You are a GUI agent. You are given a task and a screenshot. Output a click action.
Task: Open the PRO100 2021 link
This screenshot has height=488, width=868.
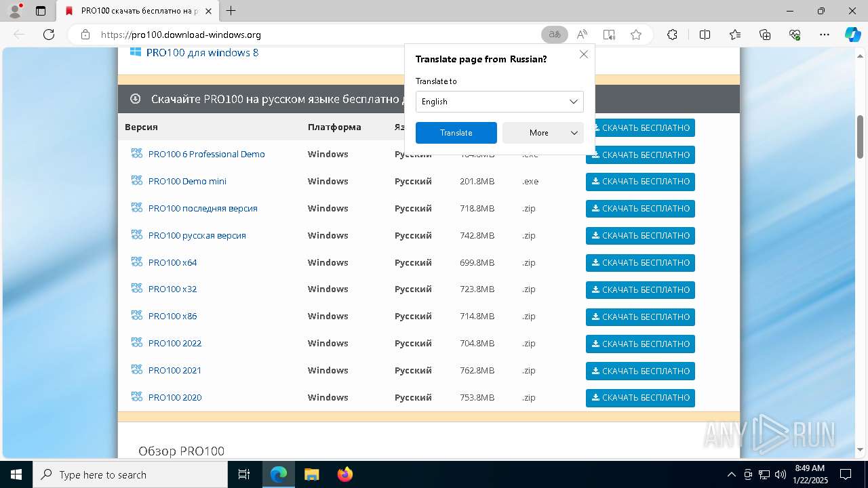175,371
